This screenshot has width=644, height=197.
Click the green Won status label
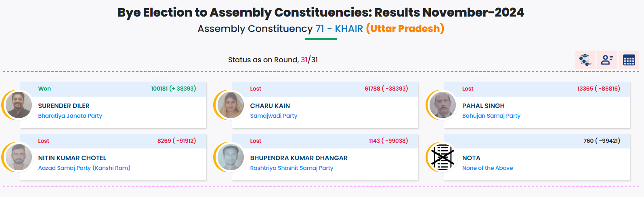pos(44,89)
